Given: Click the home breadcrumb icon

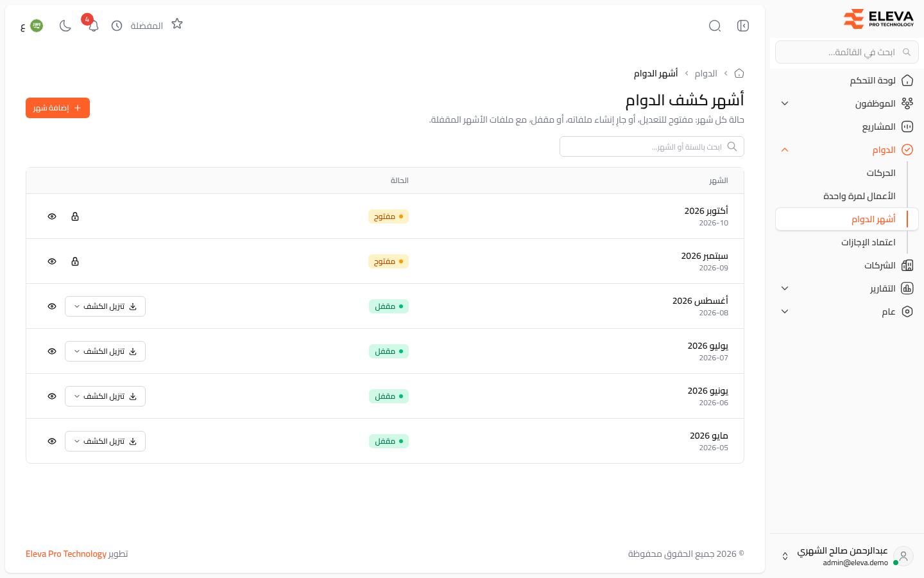Looking at the screenshot, I should (x=739, y=73).
